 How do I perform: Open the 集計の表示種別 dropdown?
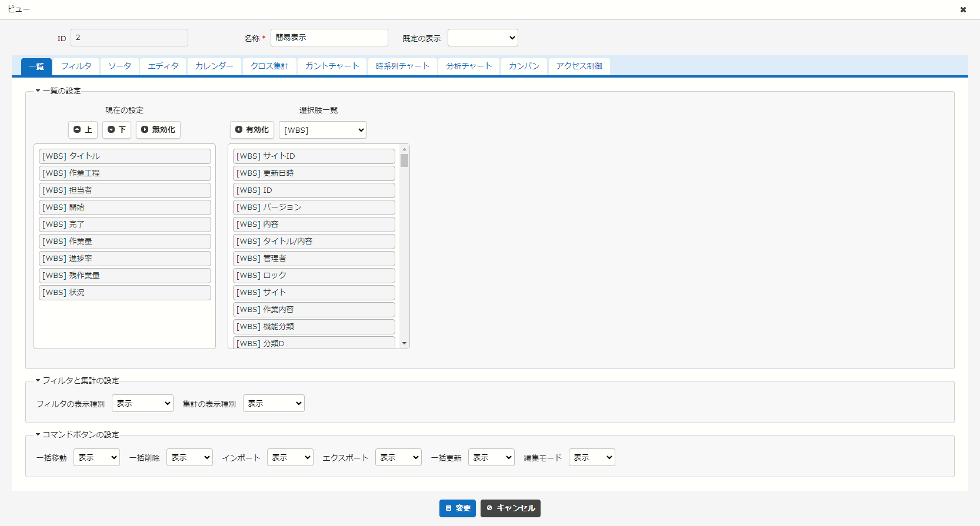[x=274, y=403]
